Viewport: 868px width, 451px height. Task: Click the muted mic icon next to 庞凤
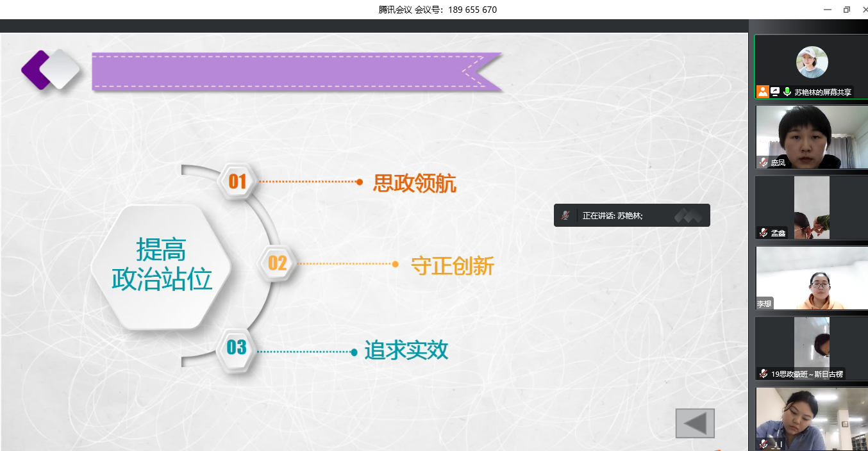click(764, 162)
